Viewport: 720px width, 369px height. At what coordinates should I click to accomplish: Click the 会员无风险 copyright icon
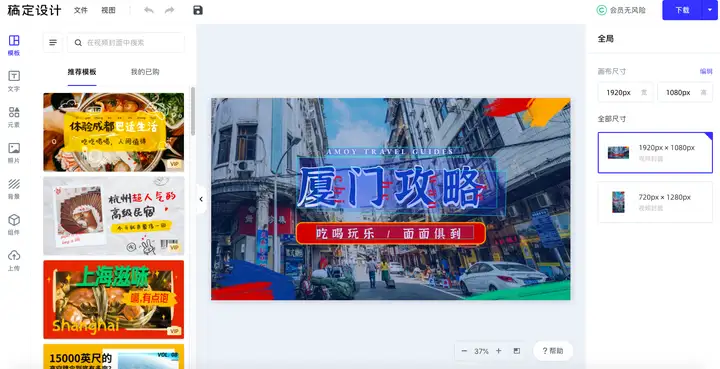click(x=601, y=10)
